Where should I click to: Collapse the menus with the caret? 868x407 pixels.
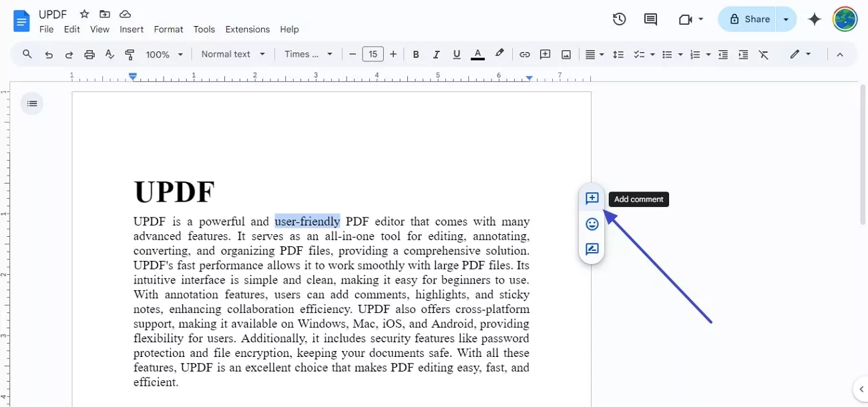point(840,55)
